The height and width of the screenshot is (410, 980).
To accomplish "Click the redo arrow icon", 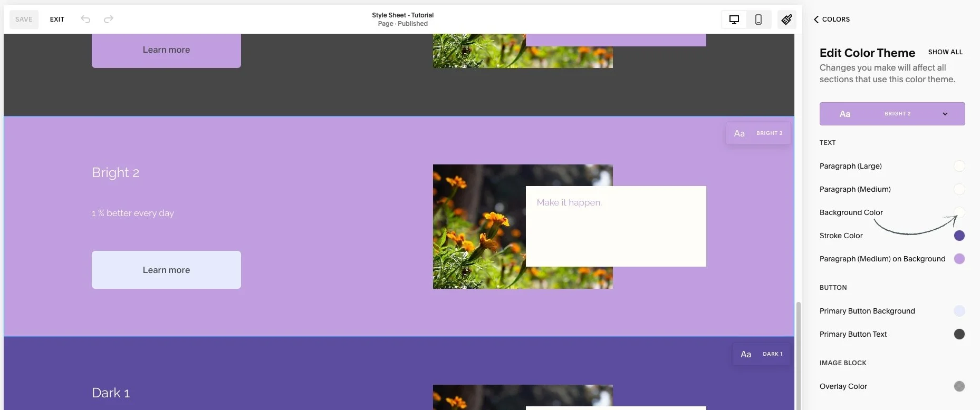I will 108,19.
